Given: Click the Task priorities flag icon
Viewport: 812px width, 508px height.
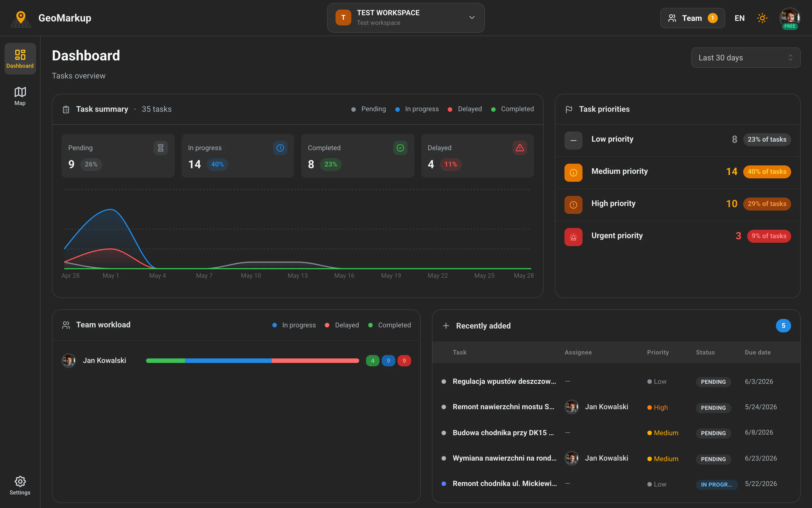Looking at the screenshot, I should click(569, 109).
